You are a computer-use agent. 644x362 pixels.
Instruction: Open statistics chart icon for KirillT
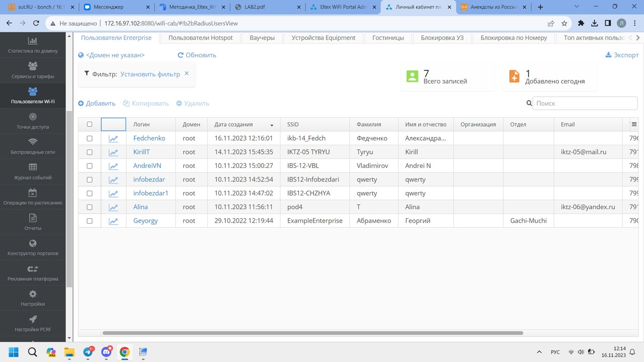pos(114,152)
